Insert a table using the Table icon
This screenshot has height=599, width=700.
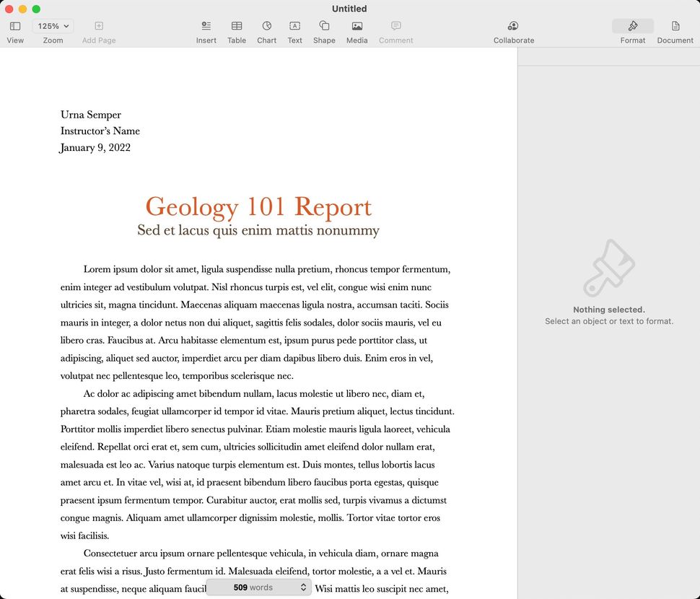click(x=236, y=29)
